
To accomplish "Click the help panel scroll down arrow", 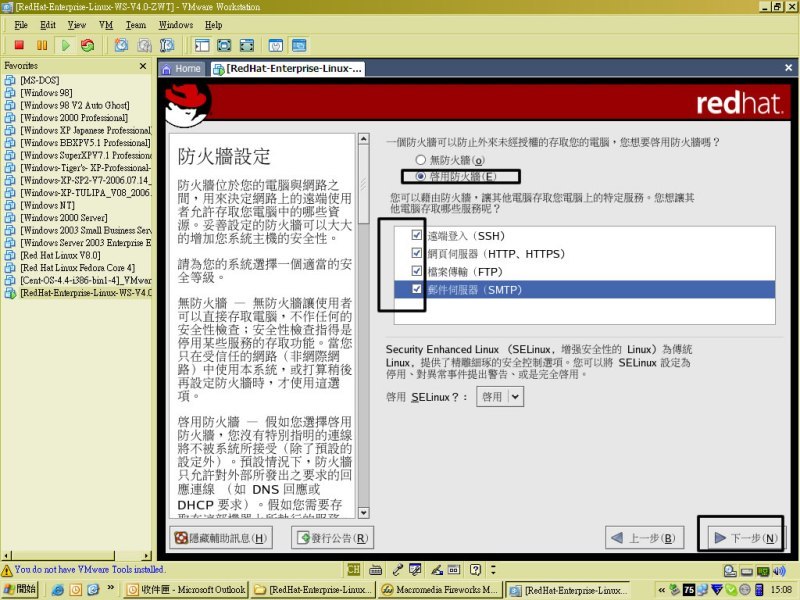I will [363, 513].
